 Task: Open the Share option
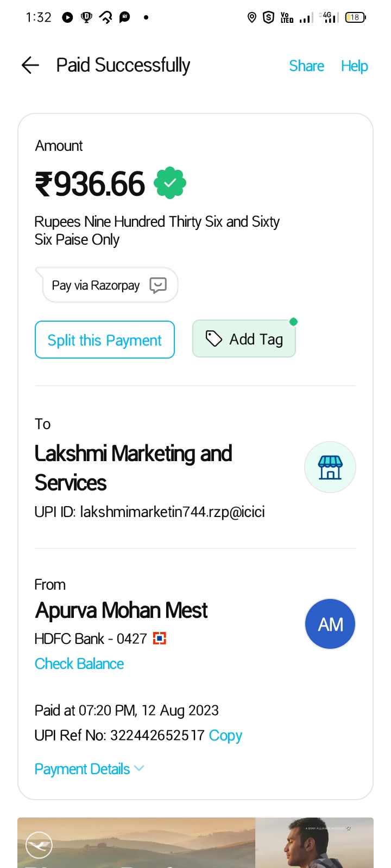click(306, 66)
